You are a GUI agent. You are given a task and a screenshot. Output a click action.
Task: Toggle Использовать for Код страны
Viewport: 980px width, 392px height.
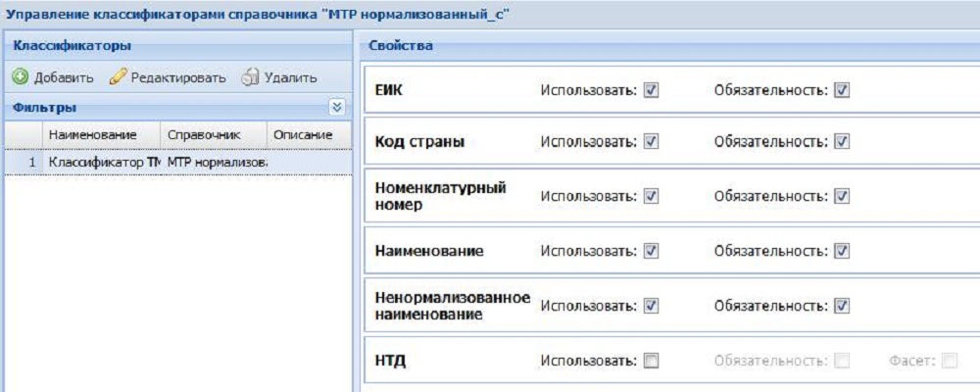click(652, 142)
